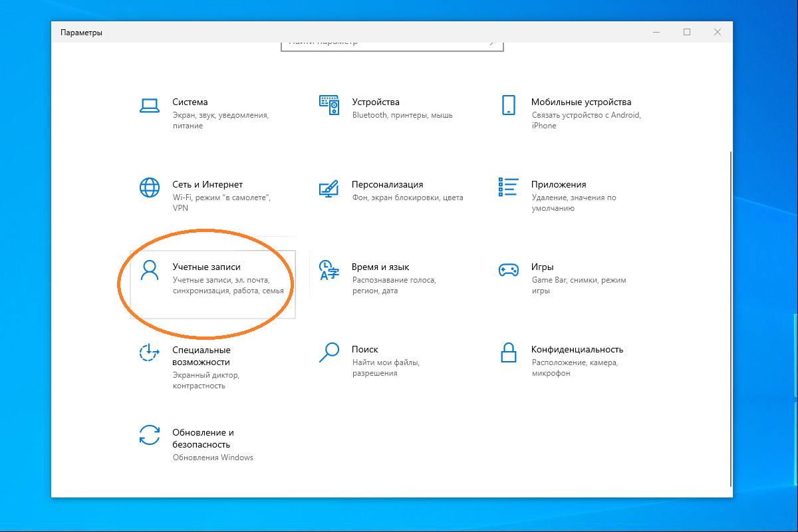
Task: Select the Специальные возможности heading
Action: (201, 356)
